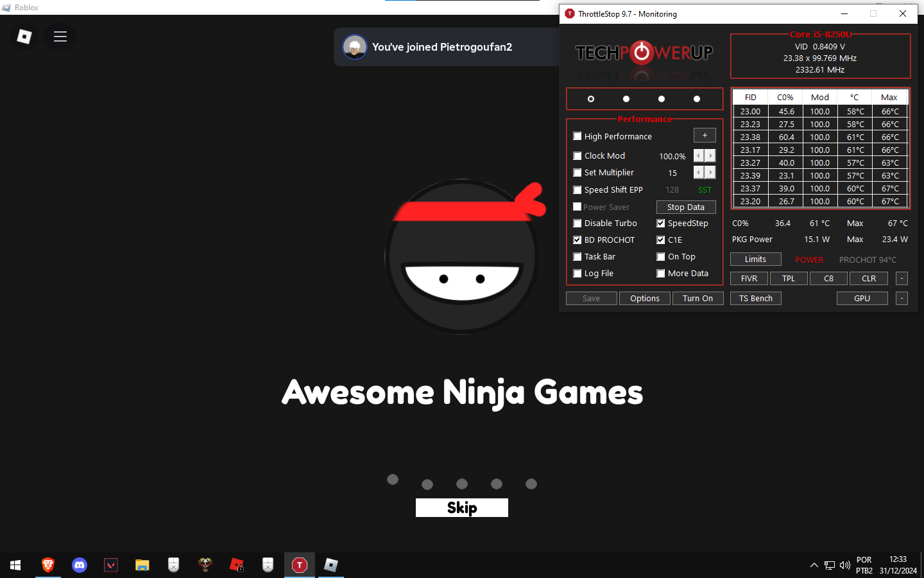Uncheck C1E checkbox

coord(661,240)
